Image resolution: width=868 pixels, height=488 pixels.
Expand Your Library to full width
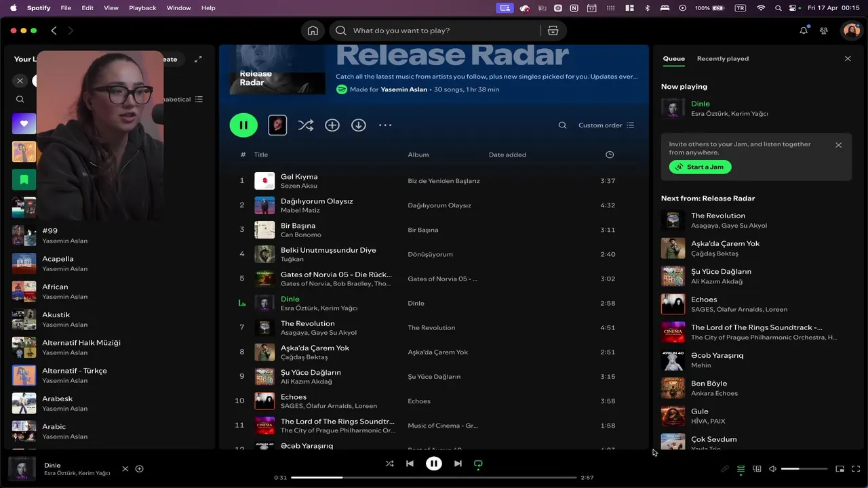click(x=198, y=59)
